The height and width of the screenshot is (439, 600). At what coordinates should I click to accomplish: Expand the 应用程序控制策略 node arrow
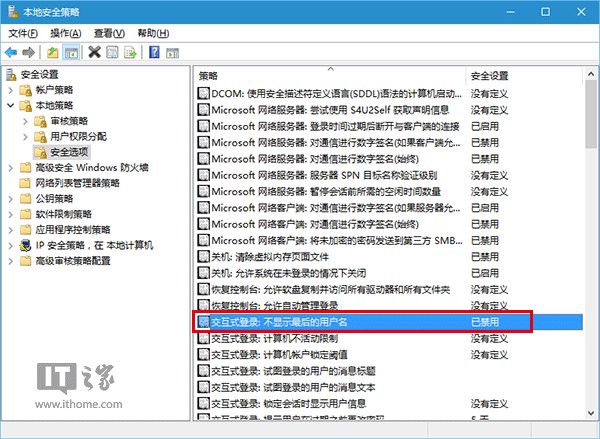tap(11, 230)
